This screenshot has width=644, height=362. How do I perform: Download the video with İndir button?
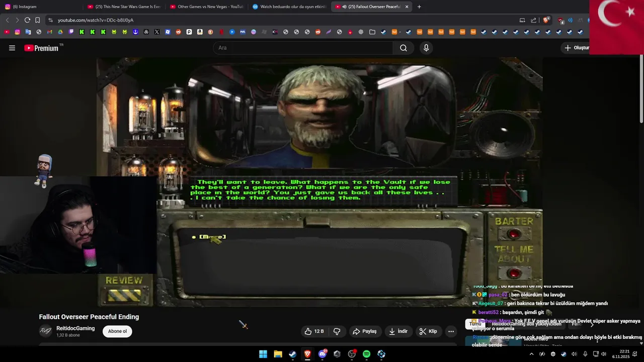398,331
